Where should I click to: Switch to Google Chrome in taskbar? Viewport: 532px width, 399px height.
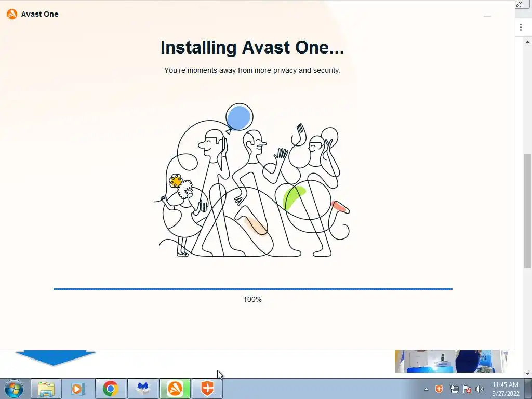(111, 389)
